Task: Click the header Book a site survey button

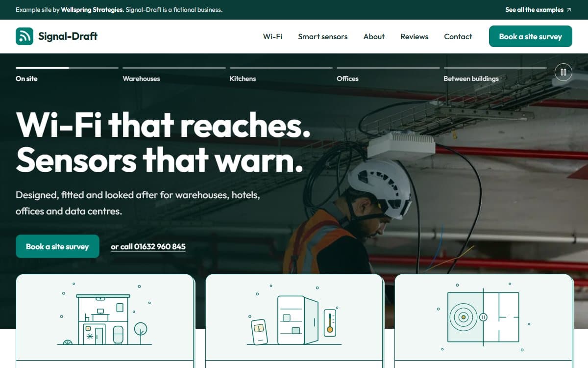Action: click(x=531, y=36)
